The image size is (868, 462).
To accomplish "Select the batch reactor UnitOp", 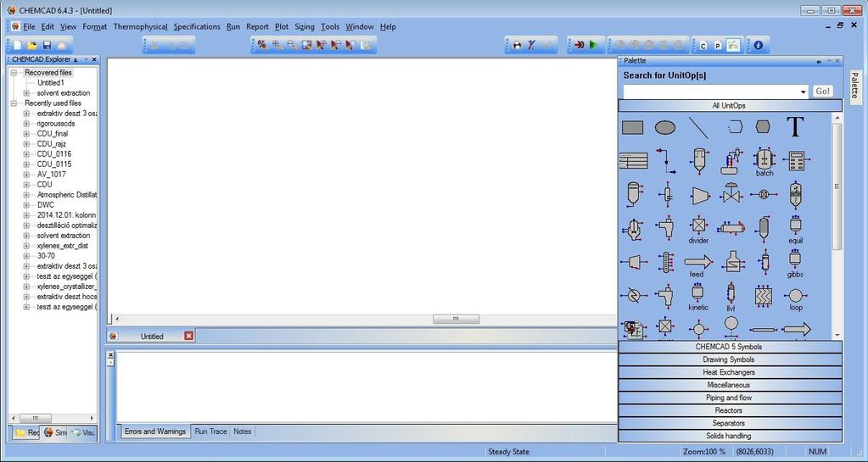I will click(x=764, y=162).
